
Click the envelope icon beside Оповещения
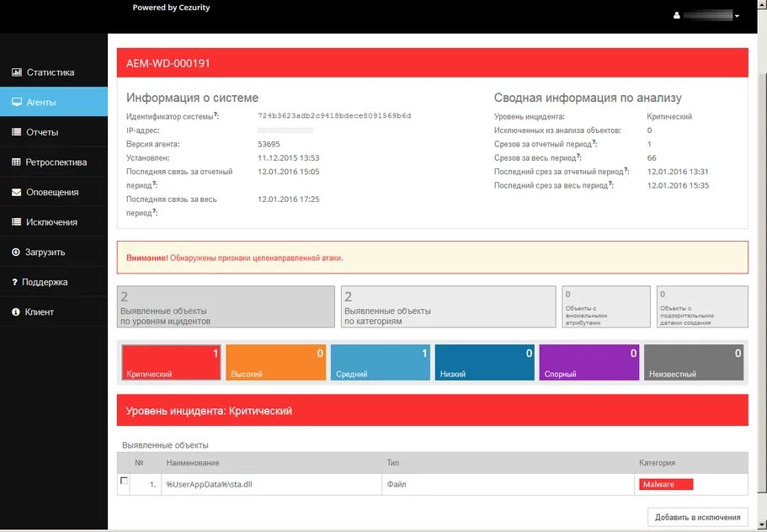[17, 192]
